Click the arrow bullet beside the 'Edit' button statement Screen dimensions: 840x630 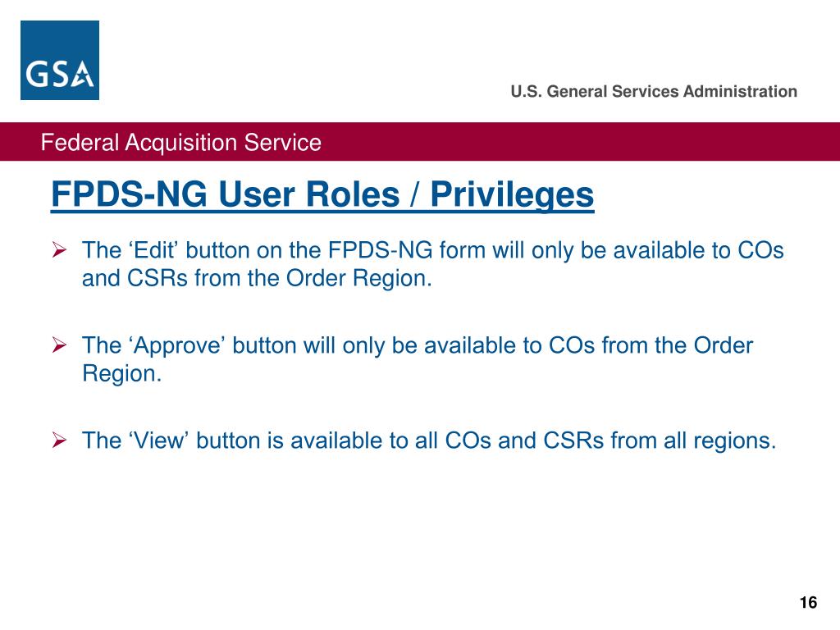pyautogui.click(x=59, y=249)
